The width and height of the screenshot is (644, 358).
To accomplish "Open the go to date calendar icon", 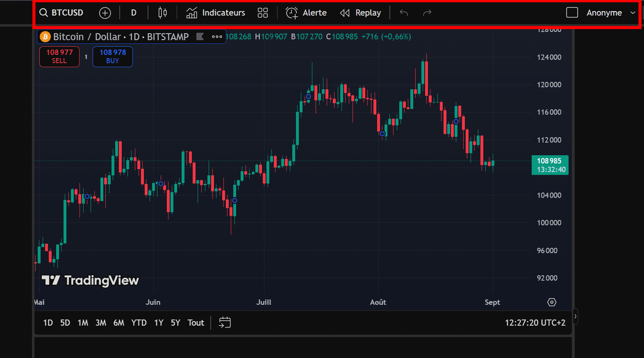I will click(x=225, y=323).
